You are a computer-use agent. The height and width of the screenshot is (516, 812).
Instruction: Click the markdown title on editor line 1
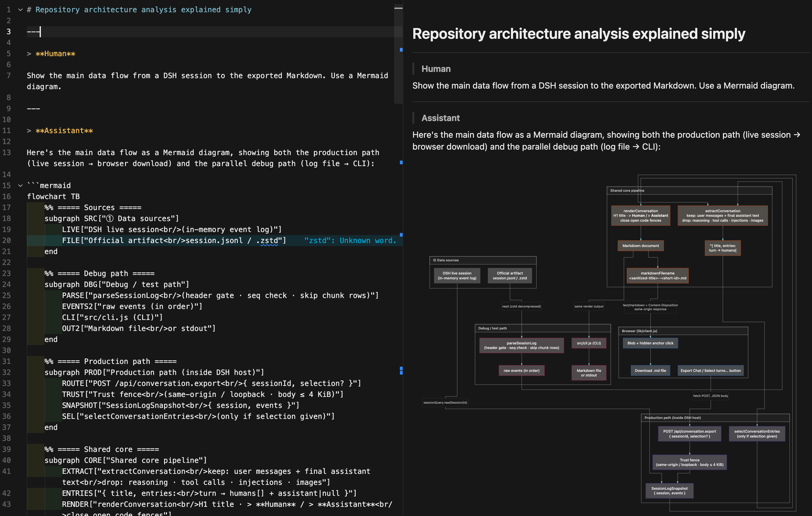point(139,10)
